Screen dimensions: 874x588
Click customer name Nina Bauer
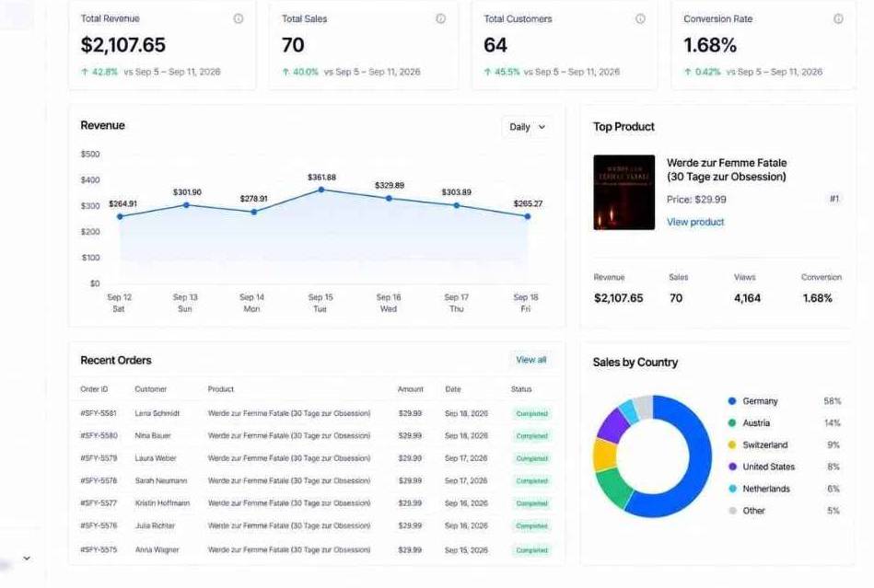coord(153,435)
